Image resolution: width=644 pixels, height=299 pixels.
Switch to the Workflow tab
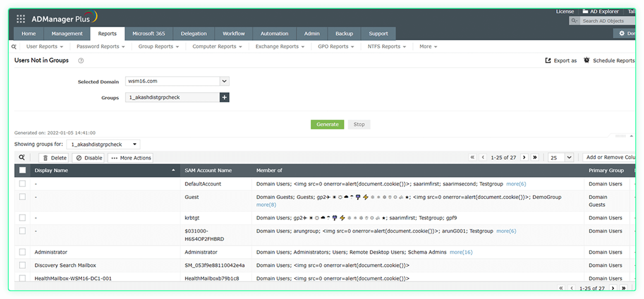(x=234, y=34)
